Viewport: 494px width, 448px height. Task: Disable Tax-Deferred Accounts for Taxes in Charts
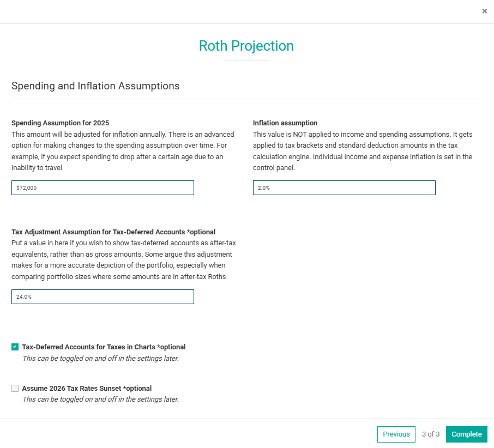15,347
